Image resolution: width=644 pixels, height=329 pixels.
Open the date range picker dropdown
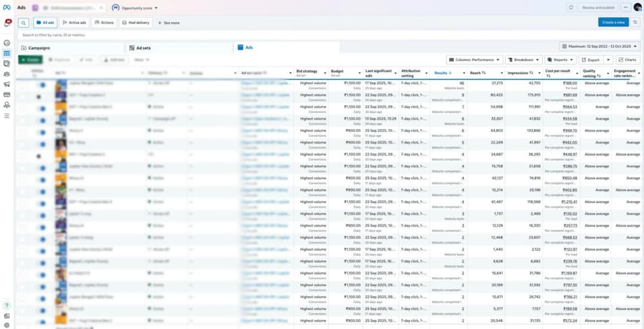pyautogui.click(x=599, y=46)
